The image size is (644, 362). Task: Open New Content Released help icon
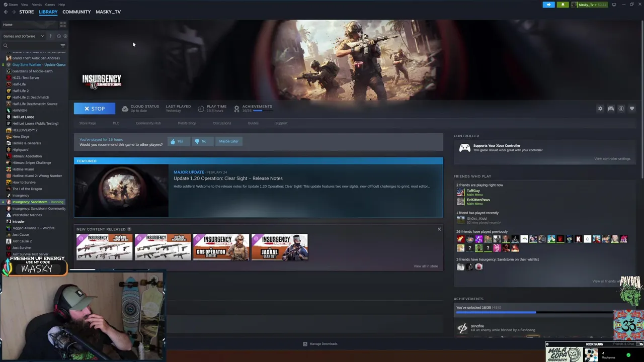129,229
